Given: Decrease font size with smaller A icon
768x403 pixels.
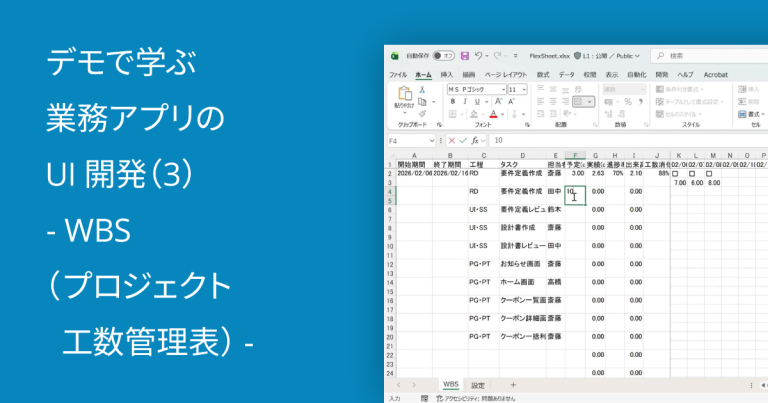Looking at the screenshot, I should [511, 101].
